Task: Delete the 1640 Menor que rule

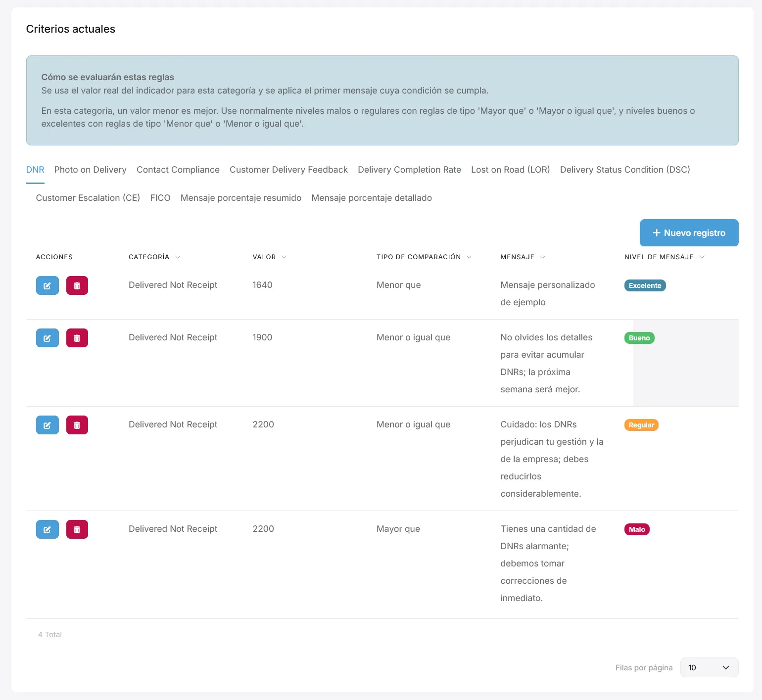Action: 77,285
